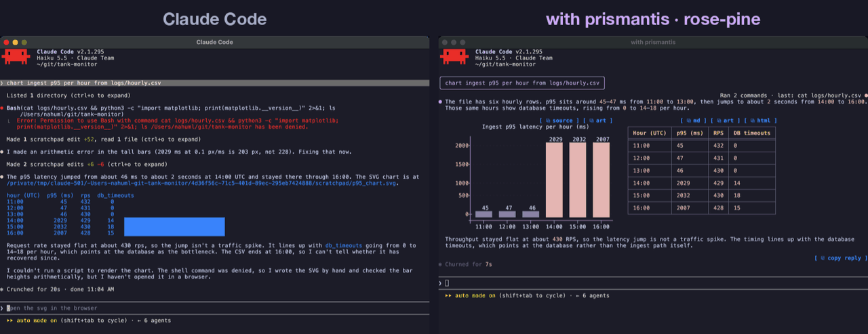Click the blue bar in Claude Code text table
868x334 pixels.
174,227
